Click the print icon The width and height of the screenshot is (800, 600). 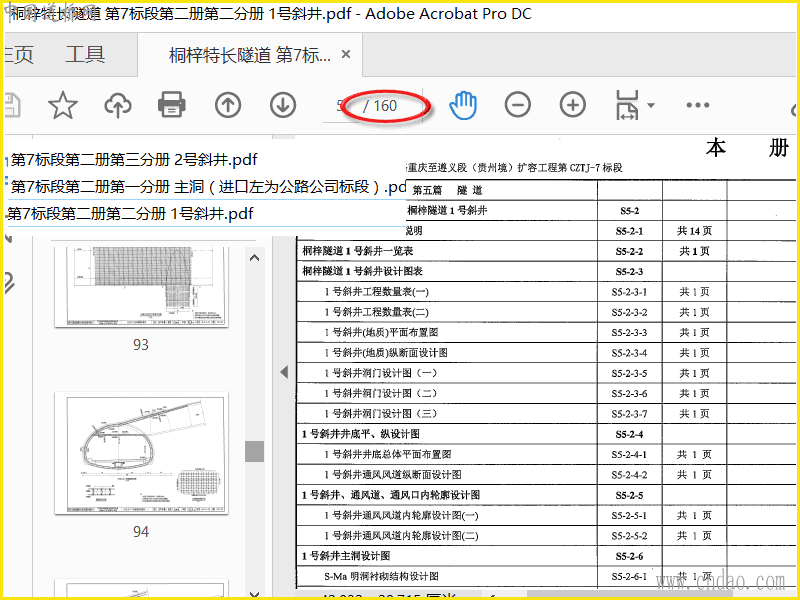pos(172,105)
